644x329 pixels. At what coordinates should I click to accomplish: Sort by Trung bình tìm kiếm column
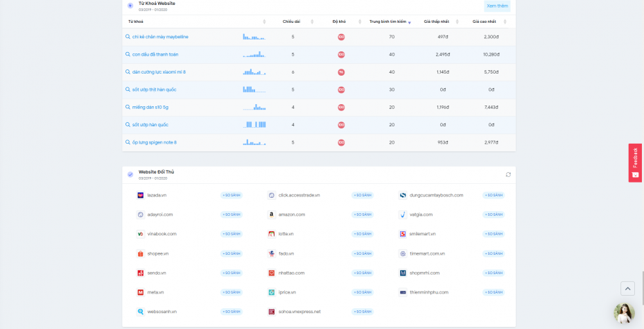pos(410,22)
